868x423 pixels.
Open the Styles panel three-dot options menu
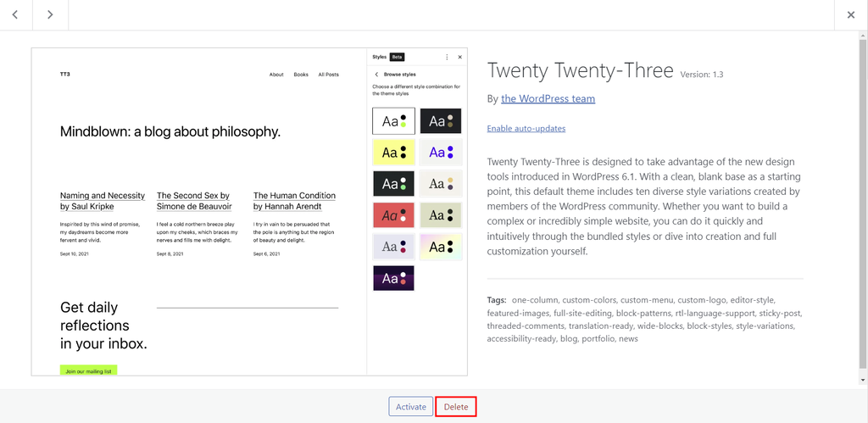447,57
